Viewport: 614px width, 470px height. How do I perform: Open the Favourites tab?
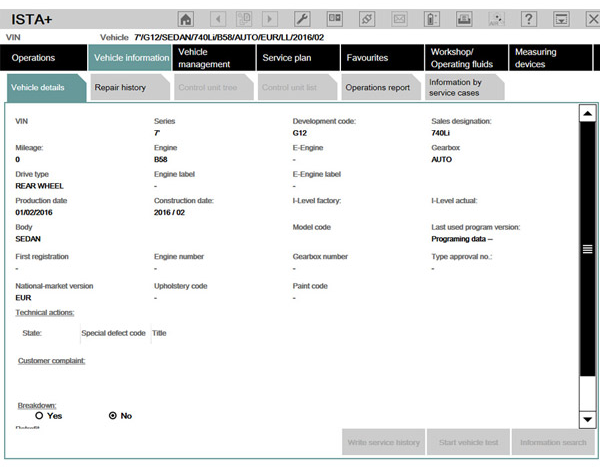383,58
